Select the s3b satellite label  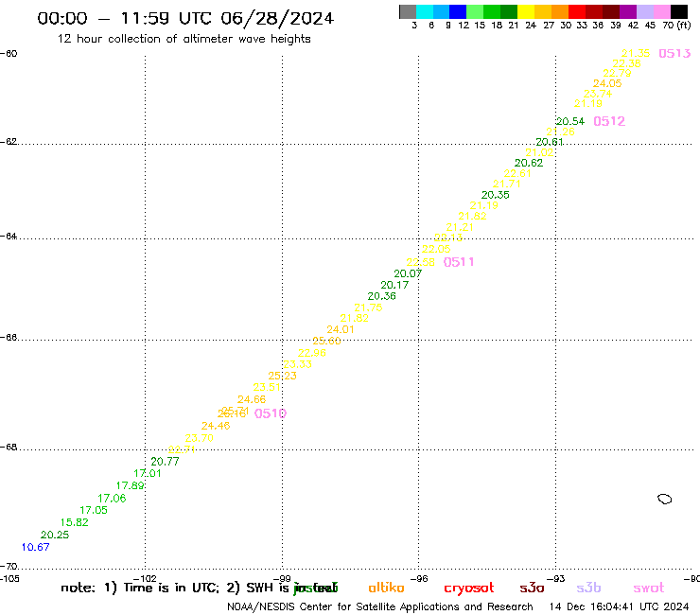(588, 588)
